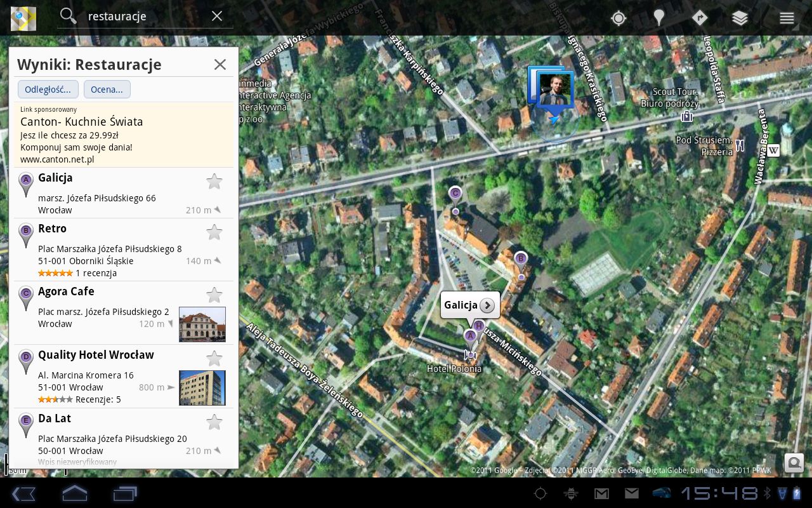Tap the Android Home navigation button
This screenshot has height=508, width=812.
click(74, 493)
